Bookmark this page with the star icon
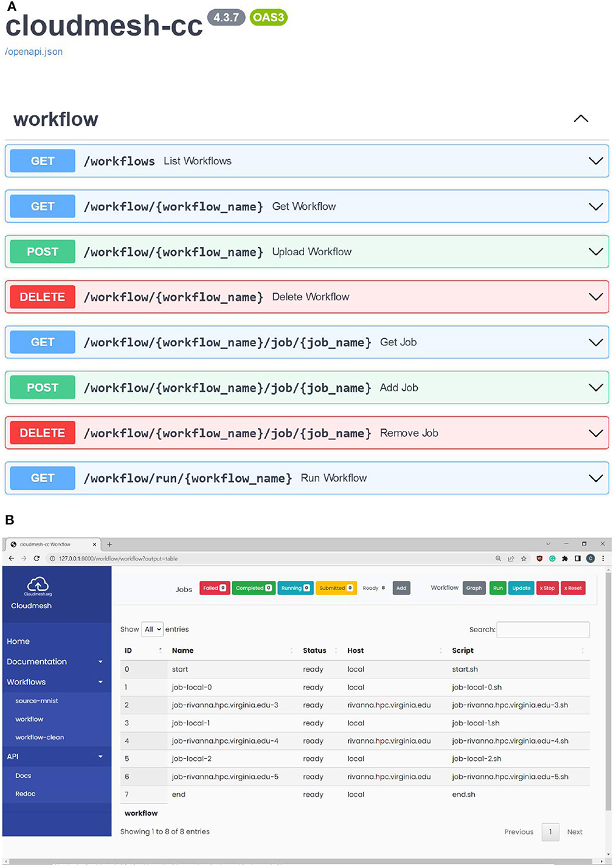This screenshot has height=868, width=616. click(524, 559)
